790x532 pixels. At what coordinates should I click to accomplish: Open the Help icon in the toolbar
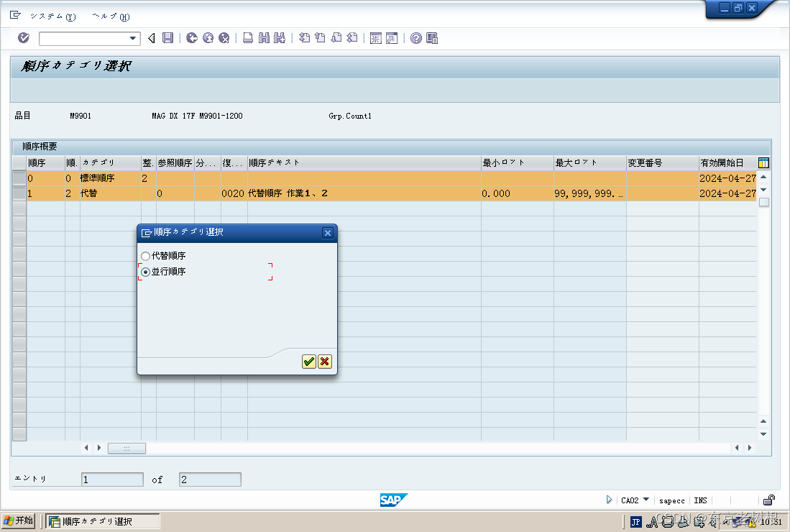[x=416, y=37]
